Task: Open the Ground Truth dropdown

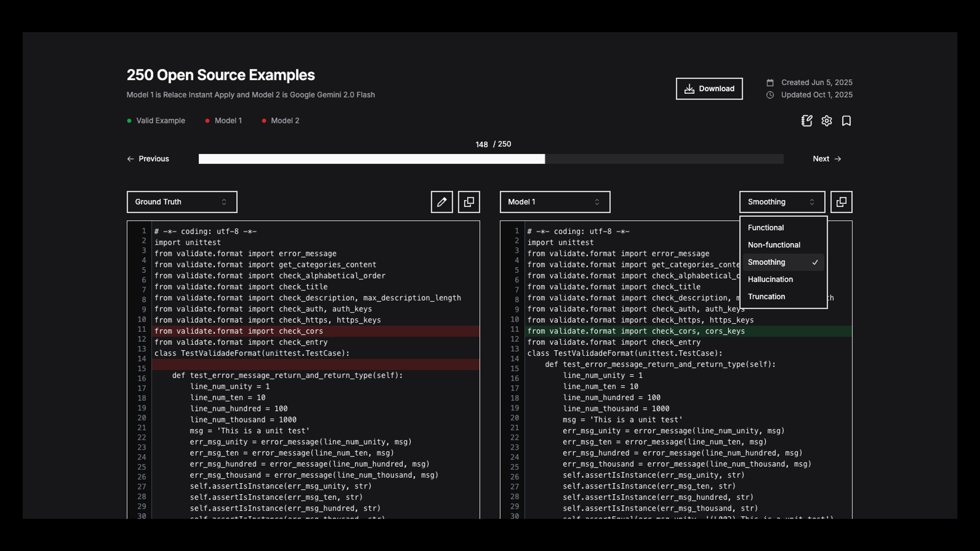Action: click(182, 202)
